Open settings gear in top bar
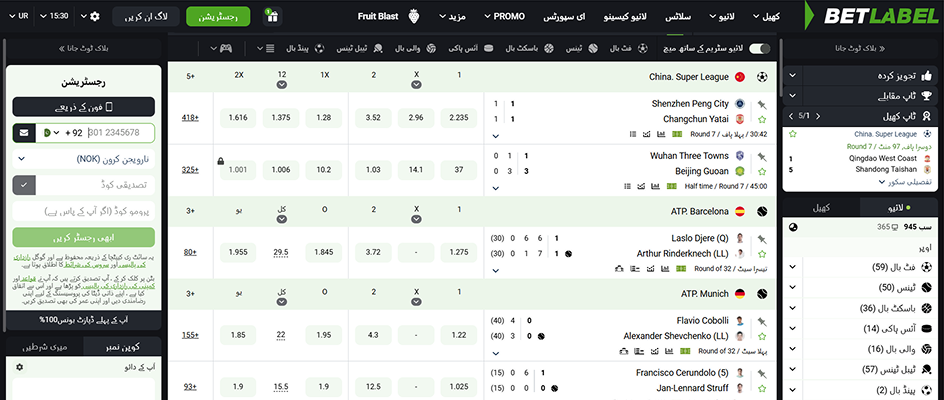Screen dimensions: 944x400 click(x=95, y=16)
